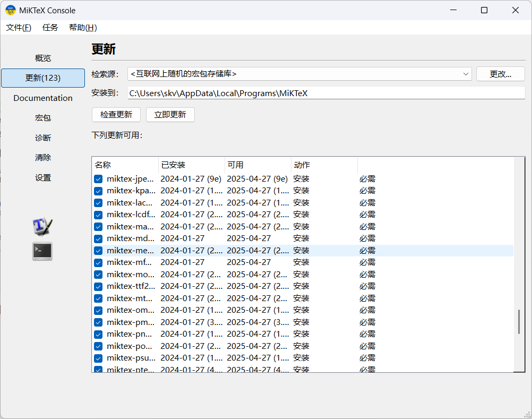This screenshot has height=419, width=532.
Task: Launch the command prompt terminal icon
Action: pos(42,251)
